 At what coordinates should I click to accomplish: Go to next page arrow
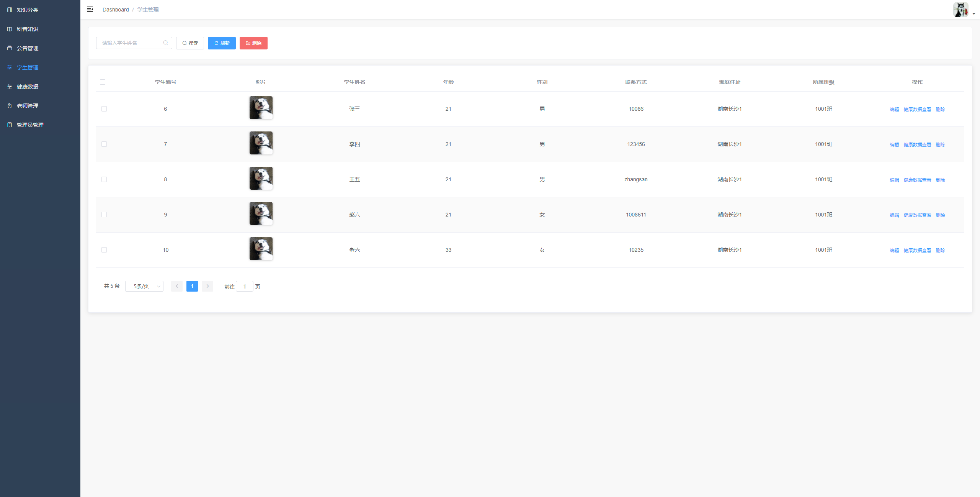pyautogui.click(x=207, y=286)
